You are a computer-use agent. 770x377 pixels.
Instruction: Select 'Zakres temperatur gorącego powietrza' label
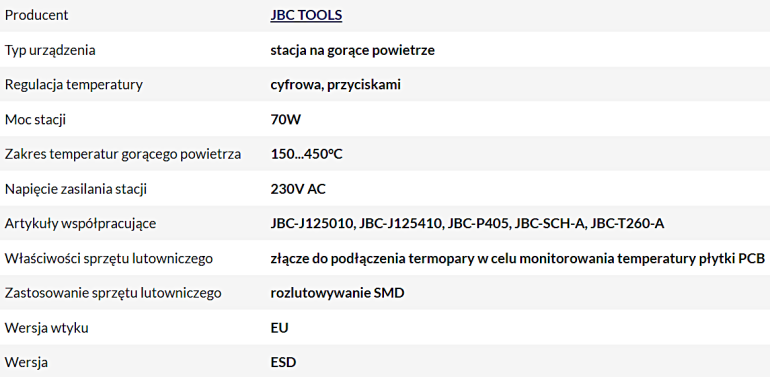tap(123, 155)
